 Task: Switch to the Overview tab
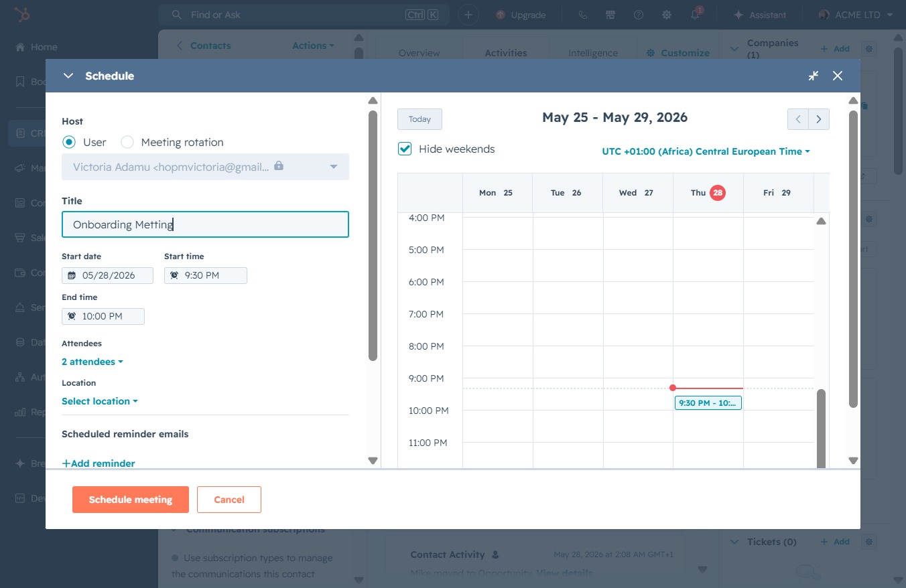click(x=419, y=53)
